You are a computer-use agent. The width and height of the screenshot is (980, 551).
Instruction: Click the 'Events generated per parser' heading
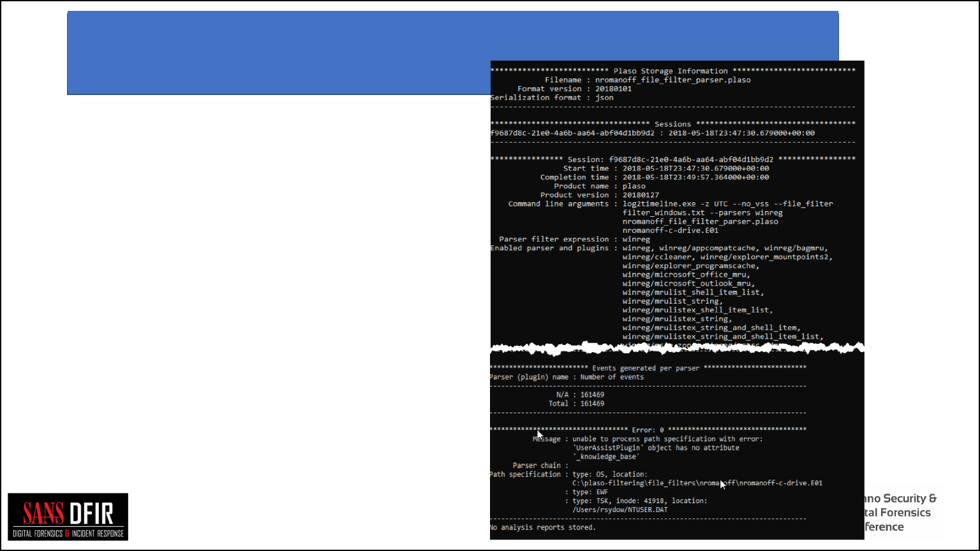coord(646,368)
